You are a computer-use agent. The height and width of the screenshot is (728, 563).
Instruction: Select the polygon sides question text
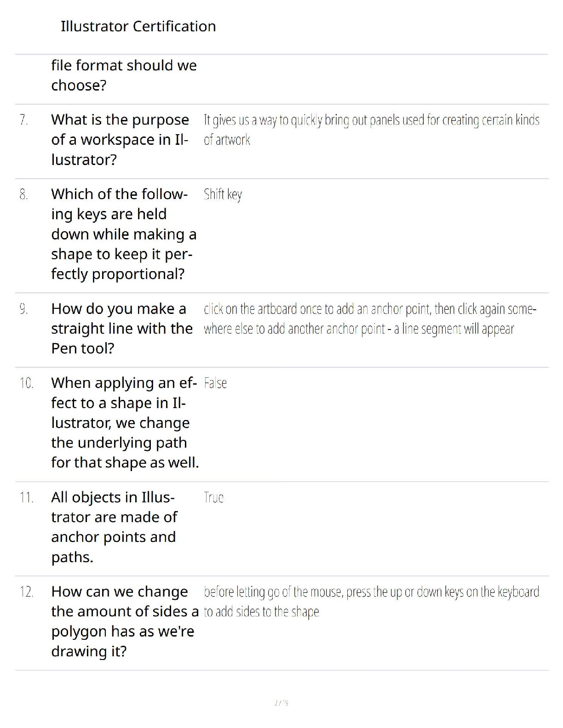pyautogui.click(x=125, y=621)
